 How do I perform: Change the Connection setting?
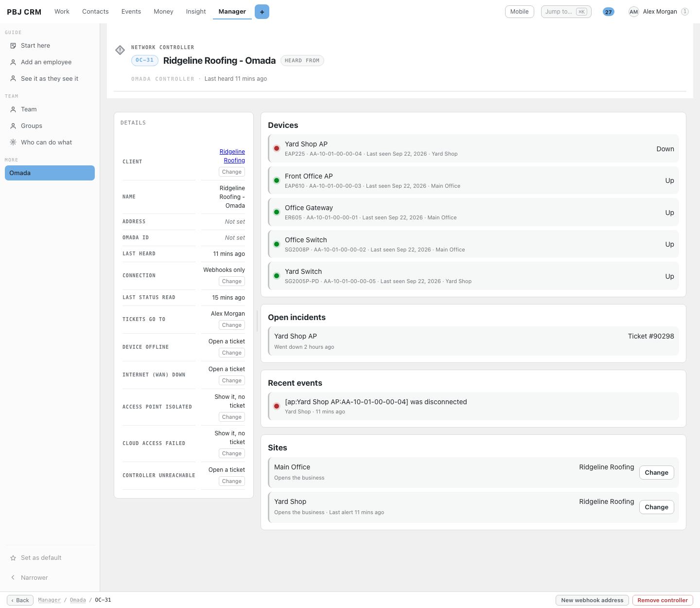tap(232, 281)
